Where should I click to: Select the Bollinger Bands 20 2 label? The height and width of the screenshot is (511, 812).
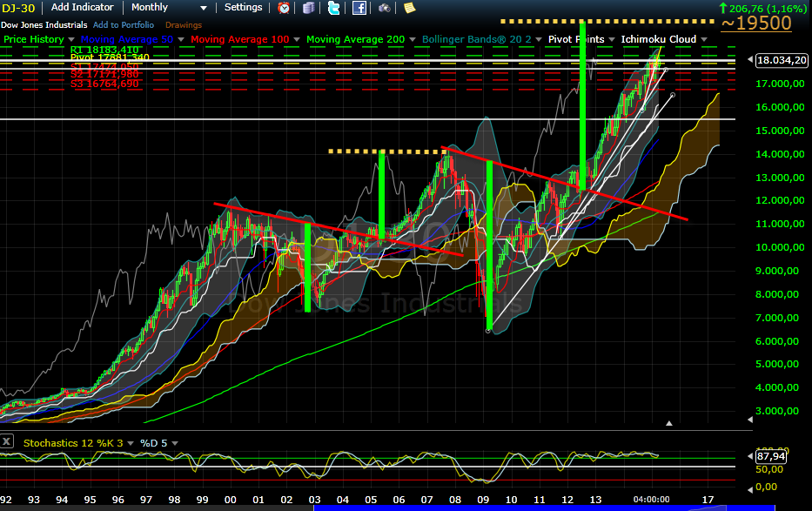(476, 39)
